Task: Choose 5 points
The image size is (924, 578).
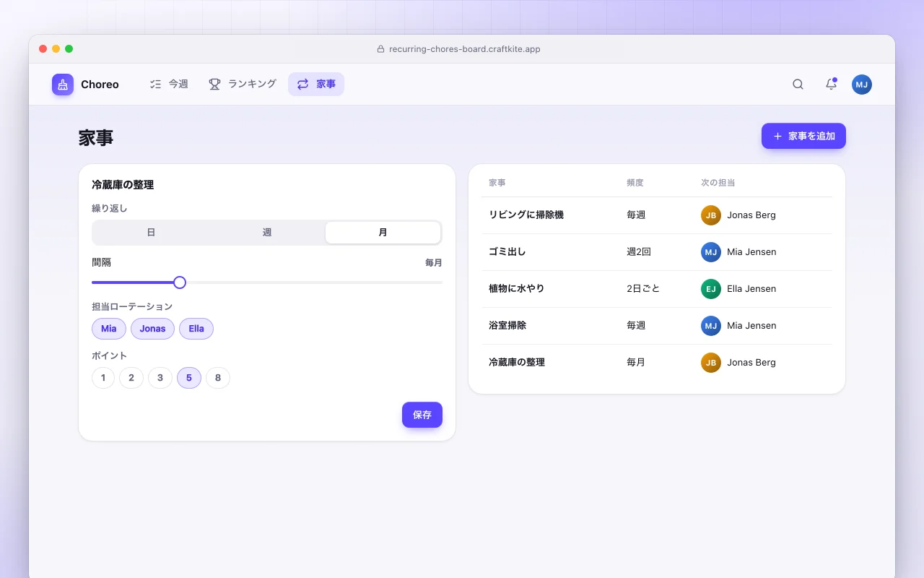Action: 189,378
